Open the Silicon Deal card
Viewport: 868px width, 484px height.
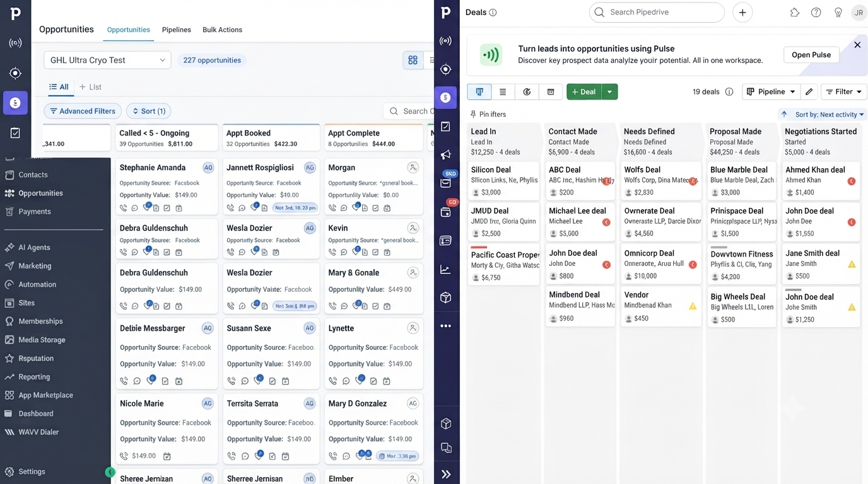pyautogui.click(x=503, y=180)
